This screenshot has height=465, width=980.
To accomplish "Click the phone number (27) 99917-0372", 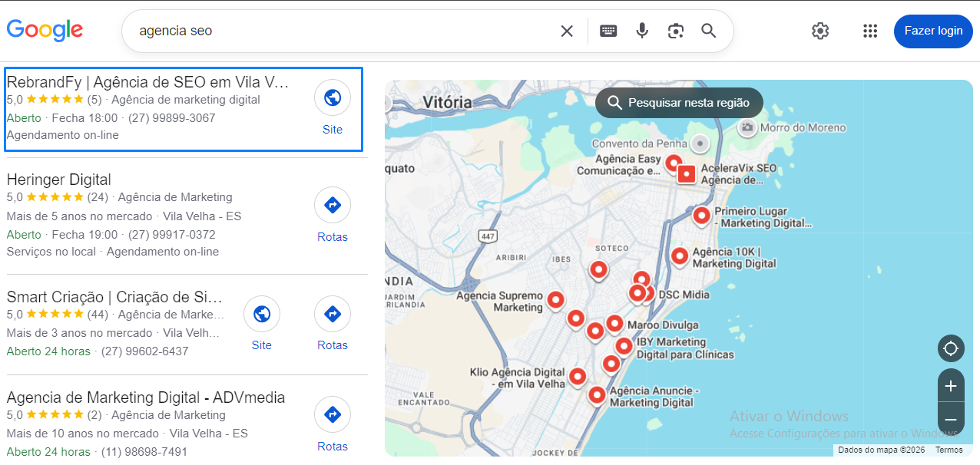I will (x=172, y=235).
